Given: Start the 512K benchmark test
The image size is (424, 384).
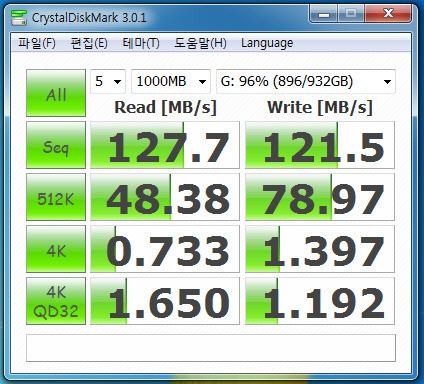Looking at the screenshot, I should click(56, 197).
